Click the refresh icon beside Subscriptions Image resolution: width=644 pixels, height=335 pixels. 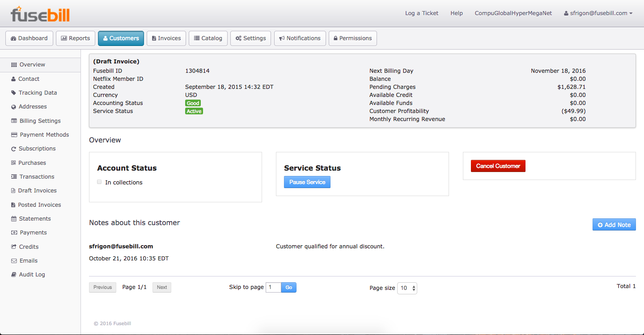14,149
